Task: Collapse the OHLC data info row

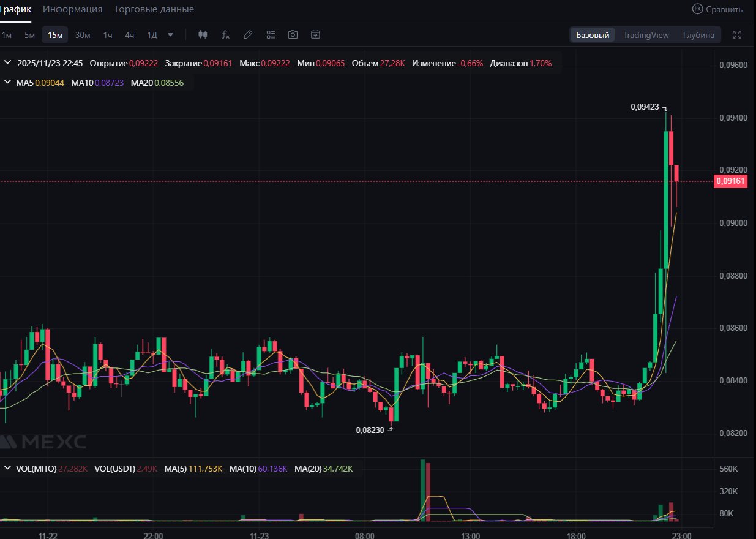Action: point(8,63)
